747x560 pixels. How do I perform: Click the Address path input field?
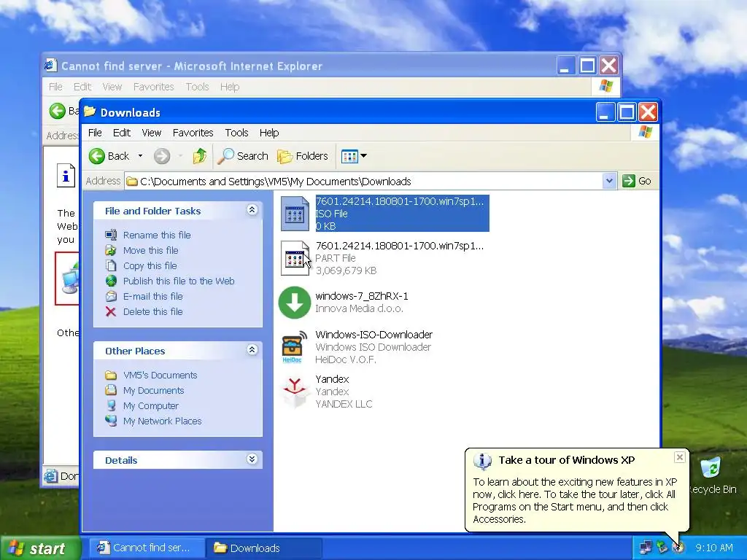364,181
